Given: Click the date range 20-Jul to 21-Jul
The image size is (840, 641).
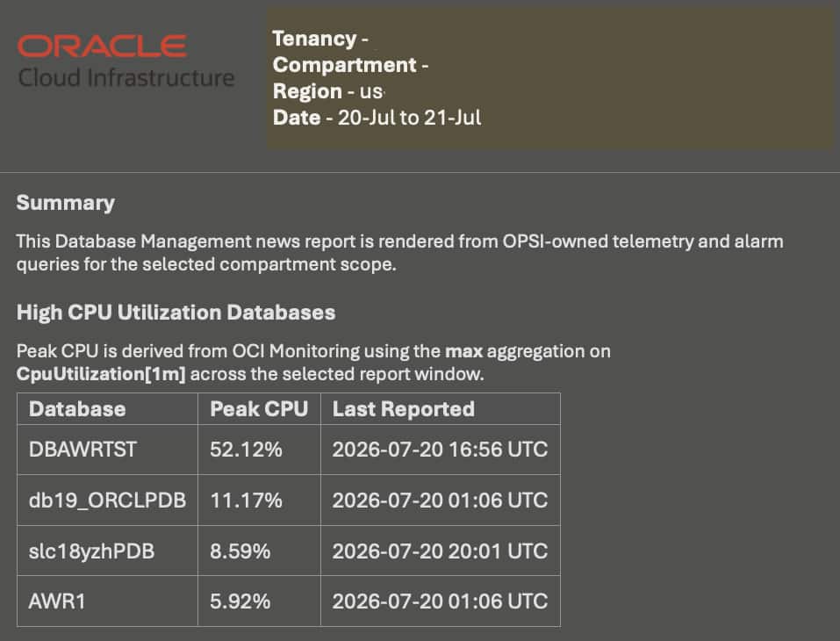Looking at the screenshot, I should click(409, 118).
